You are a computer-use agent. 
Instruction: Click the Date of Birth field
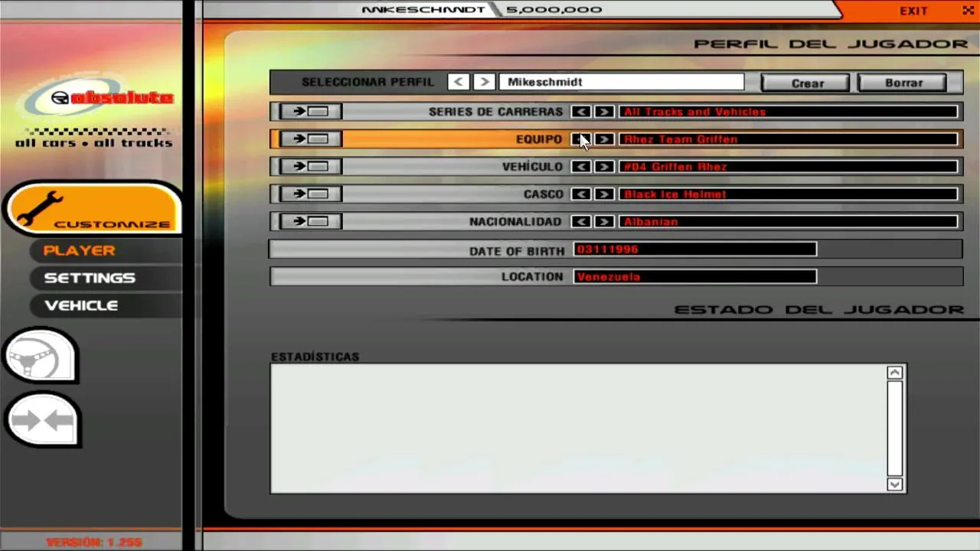click(x=695, y=249)
